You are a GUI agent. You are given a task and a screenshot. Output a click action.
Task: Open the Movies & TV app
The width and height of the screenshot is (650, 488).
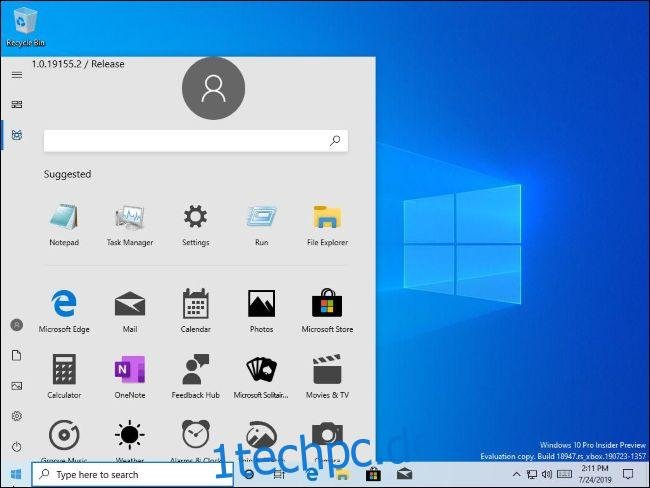tap(327, 376)
